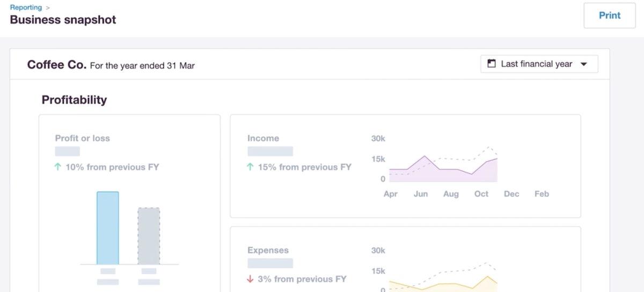Click the dropdown caret beside Last financial year
644x292 pixels.
point(584,64)
